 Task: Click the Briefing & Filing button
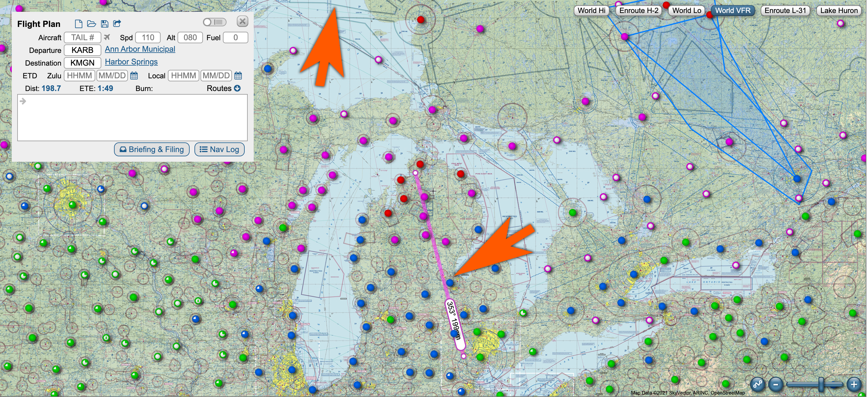pos(152,149)
